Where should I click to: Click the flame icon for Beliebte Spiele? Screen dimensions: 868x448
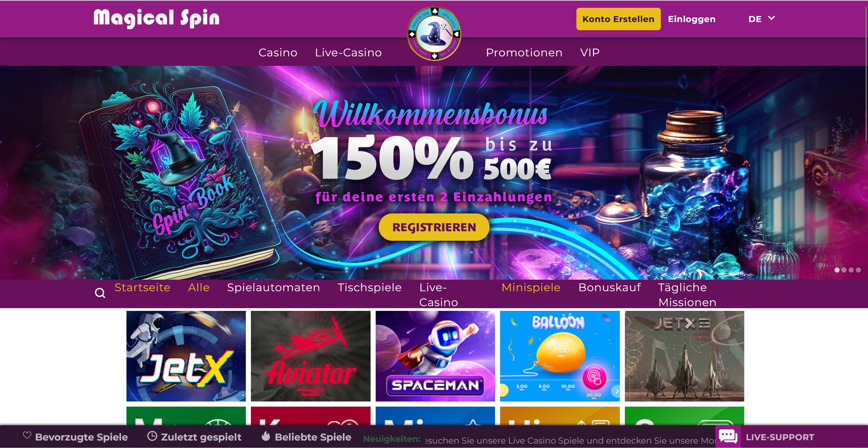pos(266,436)
